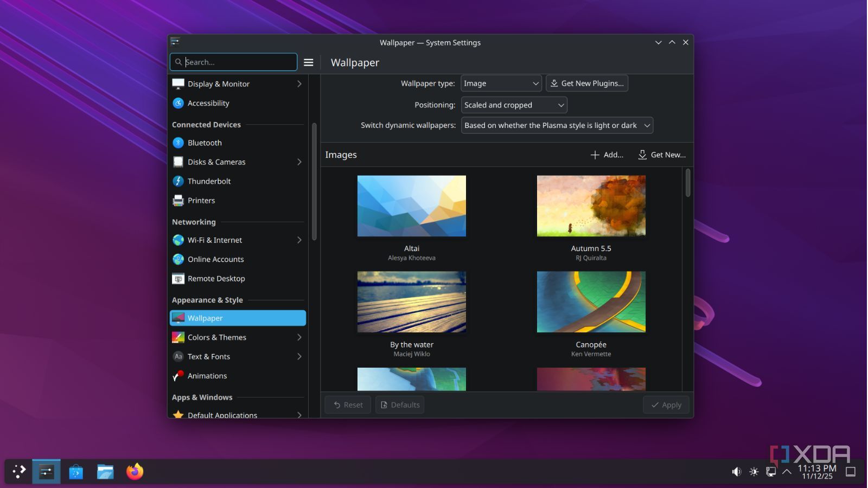Click the images list scrollbar
868x488 pixels.
pos(688,183)
